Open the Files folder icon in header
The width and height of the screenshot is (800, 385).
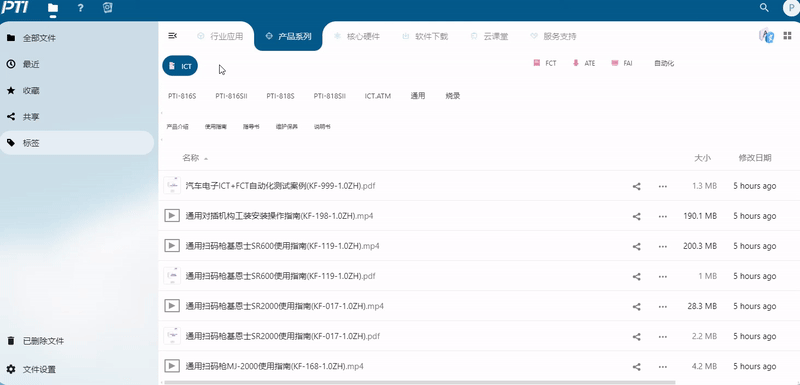pos(53,8)
